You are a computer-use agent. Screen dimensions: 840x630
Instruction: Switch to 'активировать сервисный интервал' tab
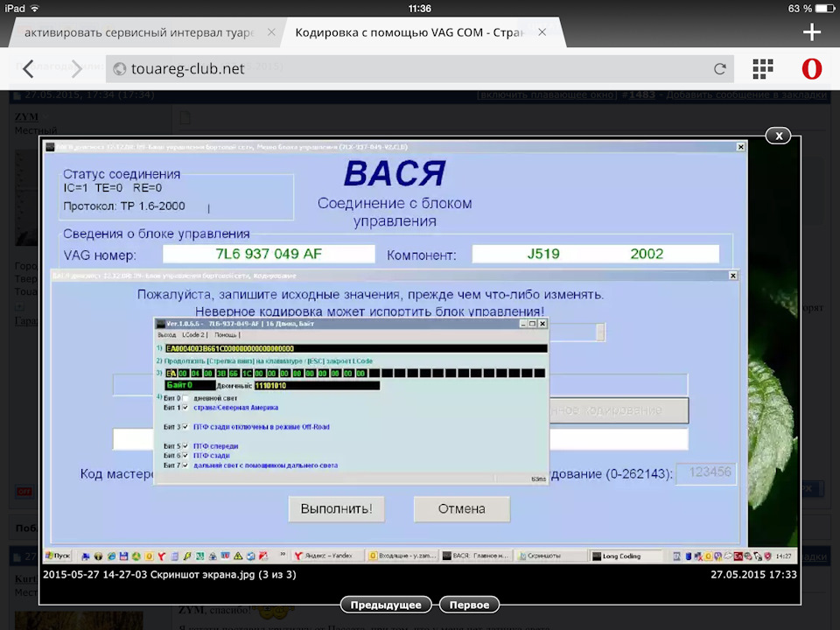click(x=138, y=32)
